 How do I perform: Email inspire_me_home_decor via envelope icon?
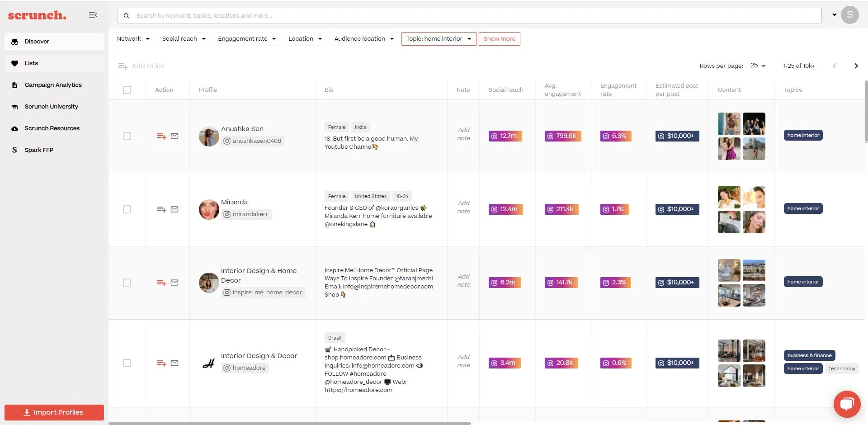pos(175,283)
